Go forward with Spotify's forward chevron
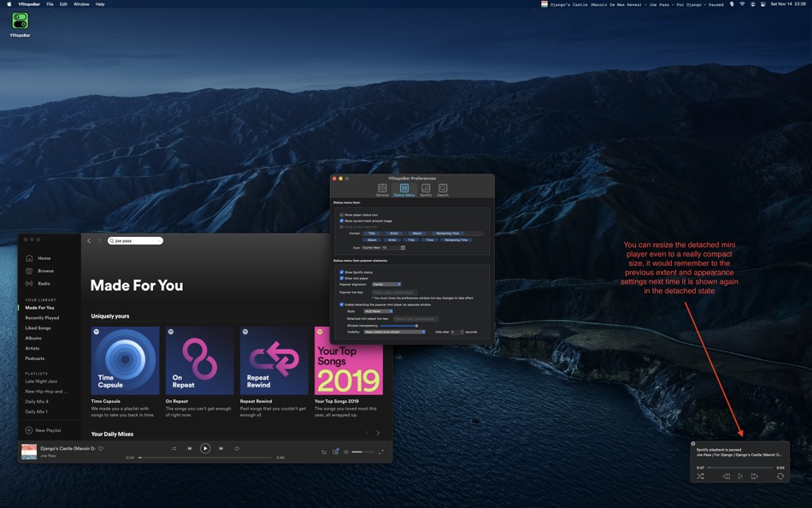The width and height of the screenshot is (812, 508). 99,240
